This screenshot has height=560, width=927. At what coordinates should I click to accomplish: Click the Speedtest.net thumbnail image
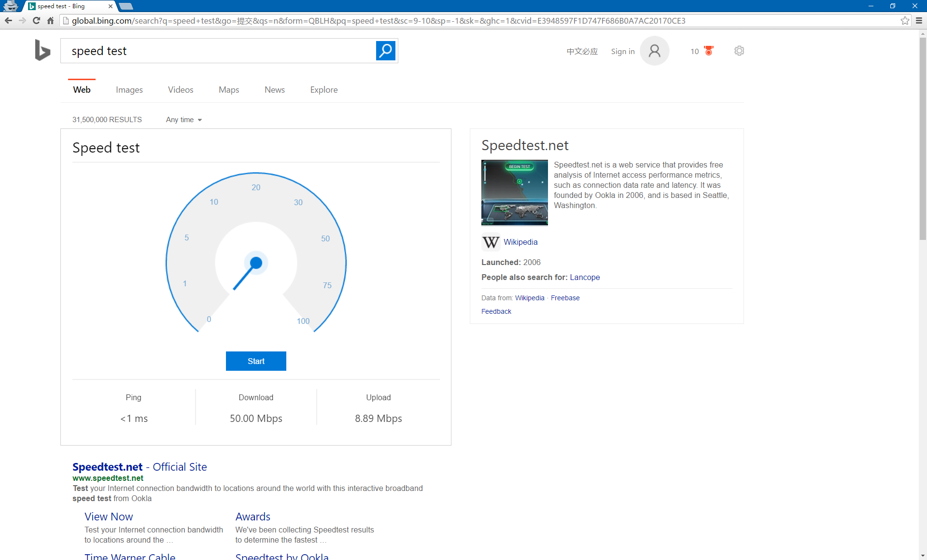point(514,193)
